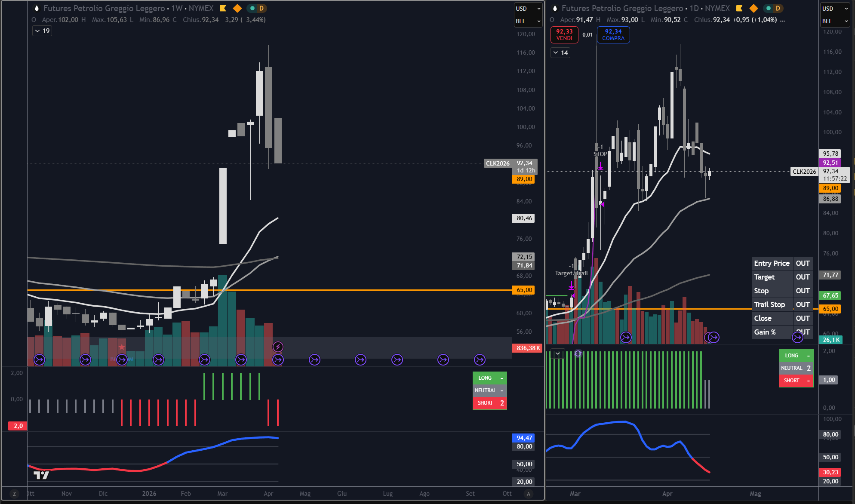This screenshot has width=855, height=504.
Task: Click the oil drop symbol icon on daily chart
Action: 555,8
